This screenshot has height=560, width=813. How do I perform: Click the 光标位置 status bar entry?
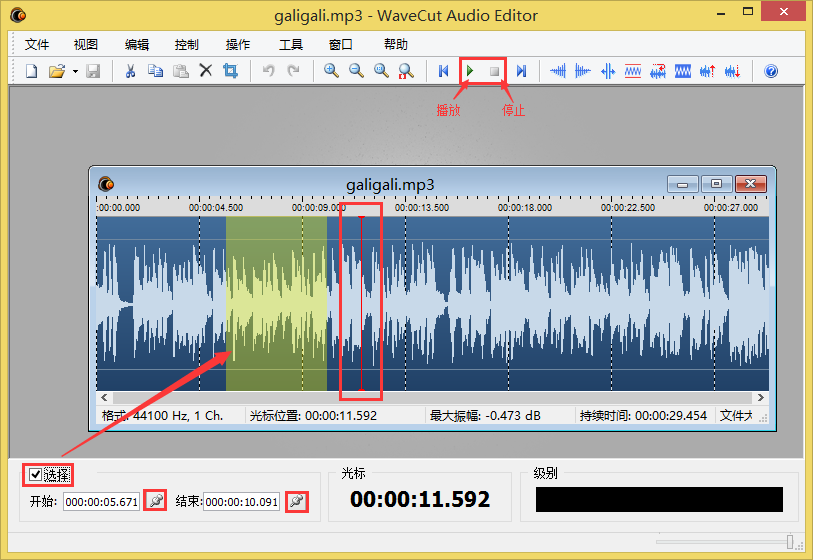coord(313,416)
